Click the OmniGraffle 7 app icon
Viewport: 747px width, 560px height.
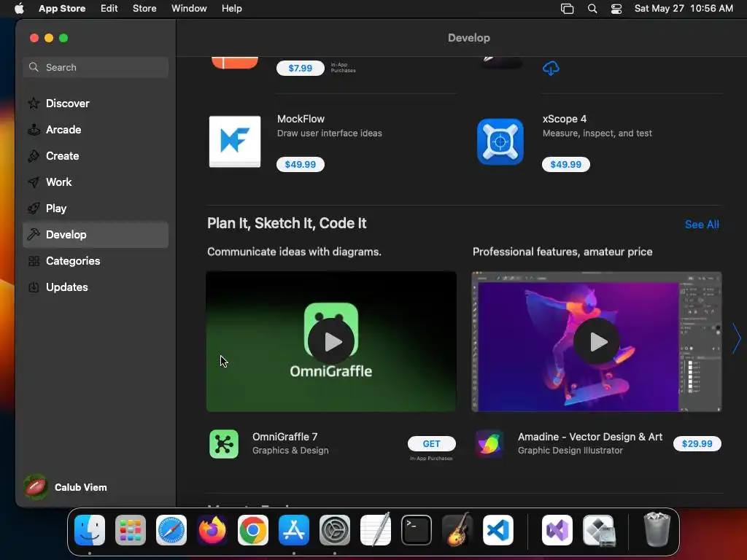click(224, 444)
